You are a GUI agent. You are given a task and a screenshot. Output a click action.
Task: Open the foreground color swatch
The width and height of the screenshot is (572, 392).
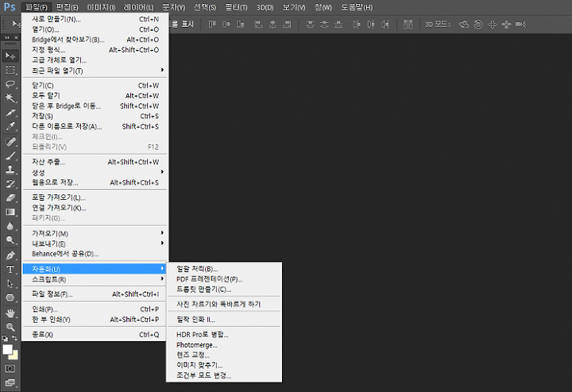(x=7, y=349)
